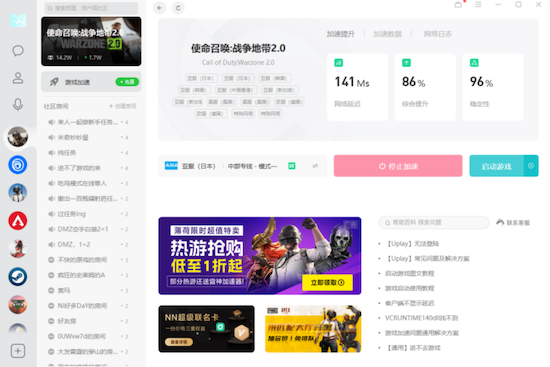Open the community icon below Steam
Screen dimensions: 550x367
[x=18, y=305]
